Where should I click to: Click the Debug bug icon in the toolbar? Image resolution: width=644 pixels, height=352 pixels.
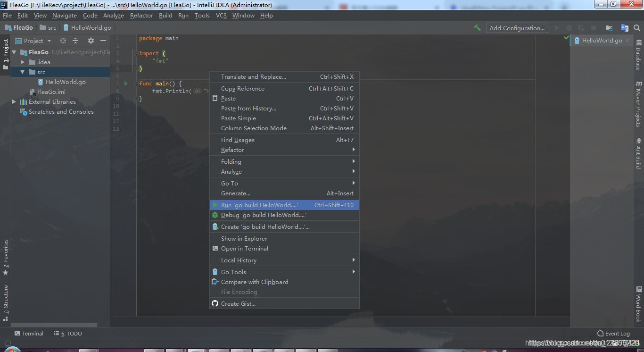[569, 28]
